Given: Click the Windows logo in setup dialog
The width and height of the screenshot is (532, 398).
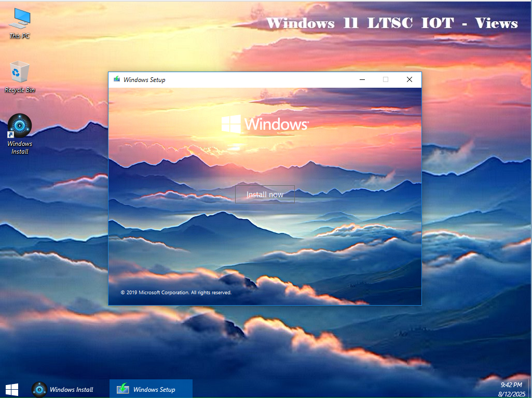Looking at the screenshot, I should tap(265, 124).
